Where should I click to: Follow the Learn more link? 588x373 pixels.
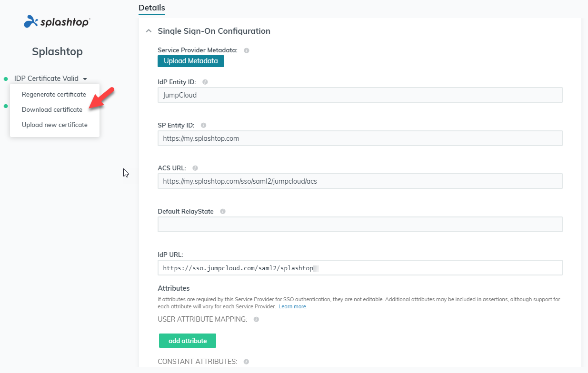[292, 306]
